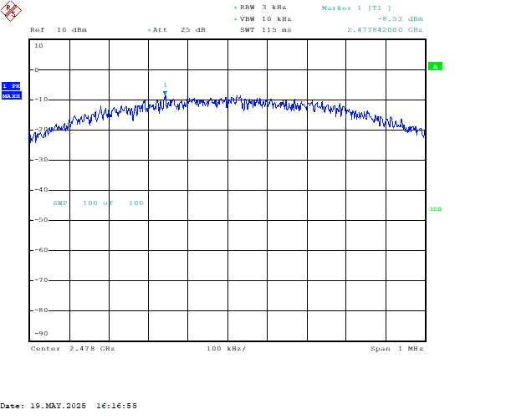
Task: Select the Span 1 MHz field
Action: tap(396, 348)
